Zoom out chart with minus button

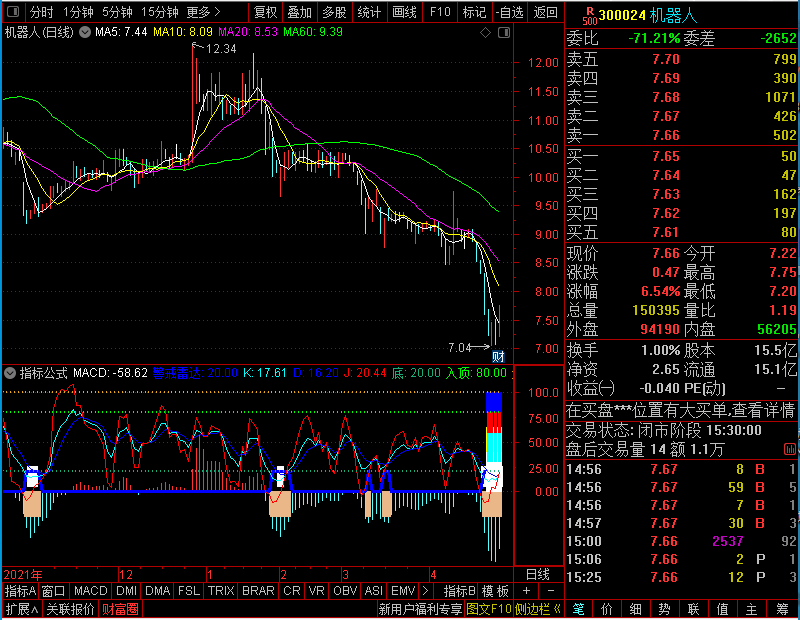pos(551,591)
